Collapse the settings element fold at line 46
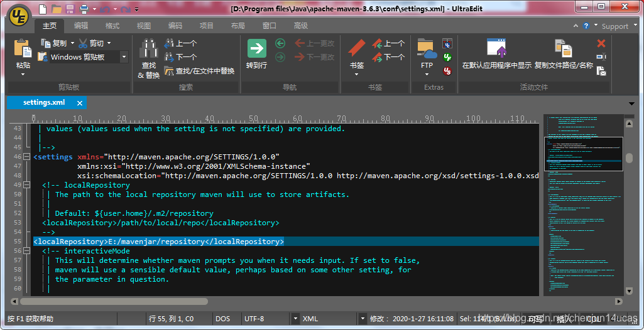 [26, 157]
